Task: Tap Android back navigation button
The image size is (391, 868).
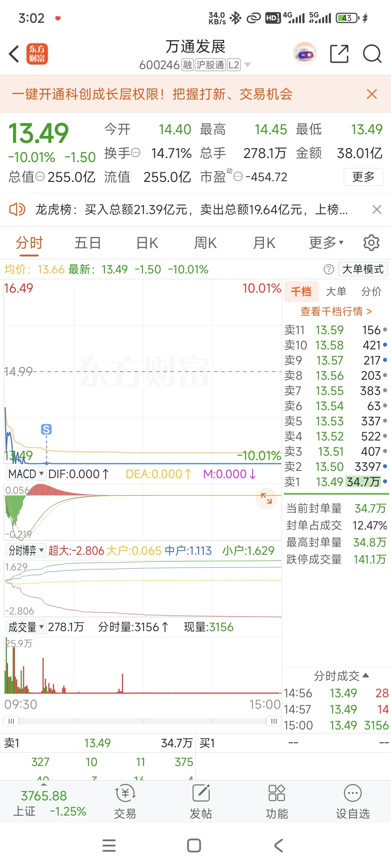Action: 278,846
